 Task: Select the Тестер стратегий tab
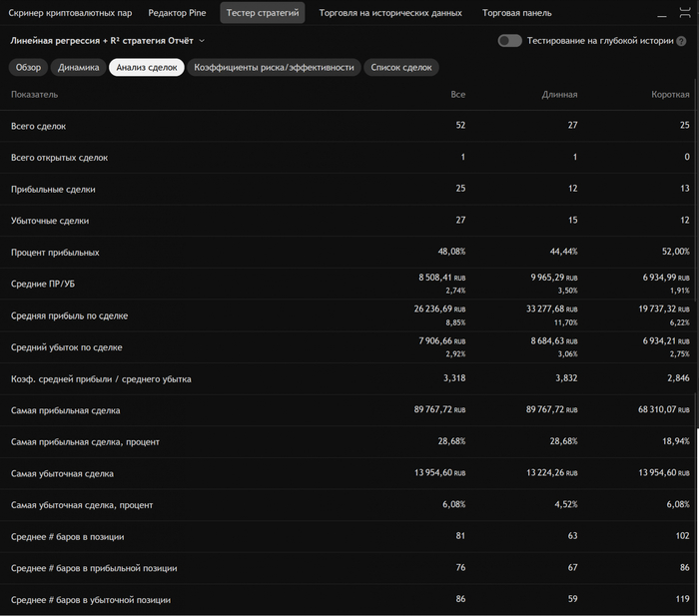click(263, 13)
